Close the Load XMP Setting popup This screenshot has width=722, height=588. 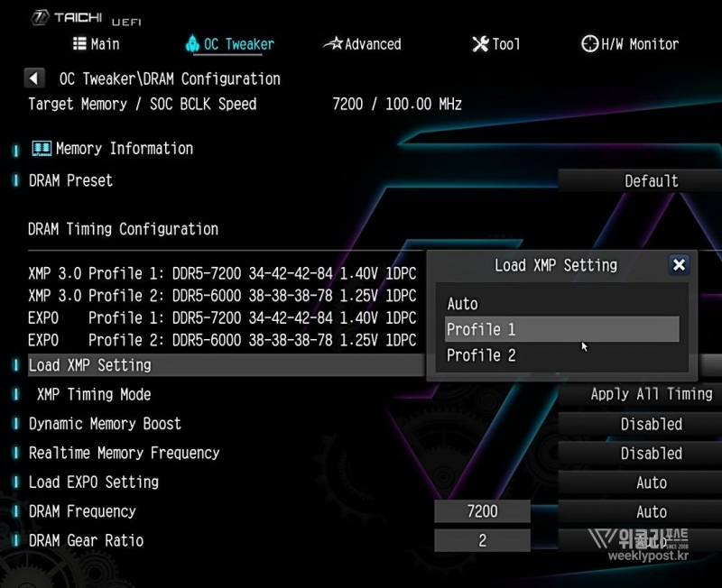point(679,264)
